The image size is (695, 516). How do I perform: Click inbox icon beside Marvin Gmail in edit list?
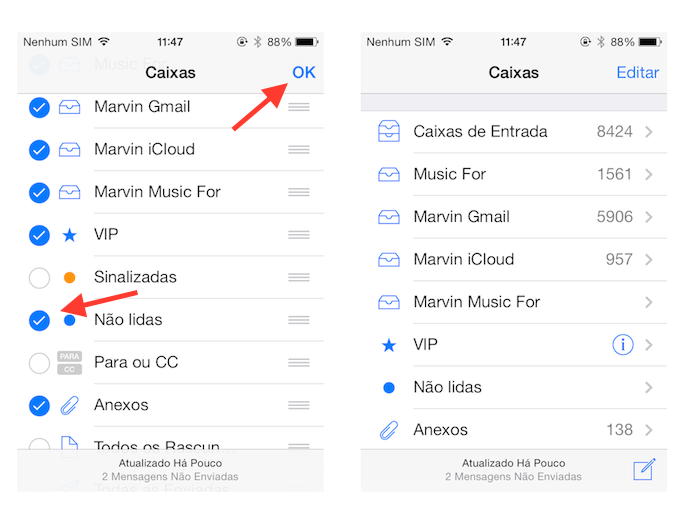point(70,107)
